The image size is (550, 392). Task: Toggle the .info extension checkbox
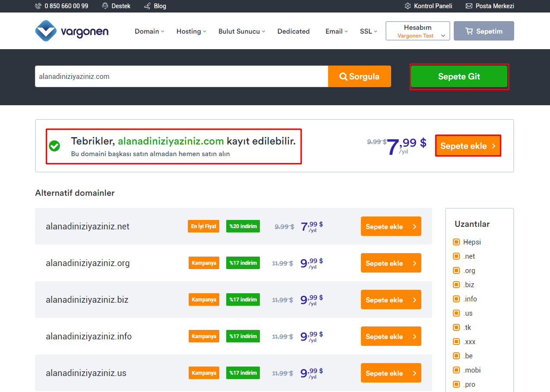point(456,299)
